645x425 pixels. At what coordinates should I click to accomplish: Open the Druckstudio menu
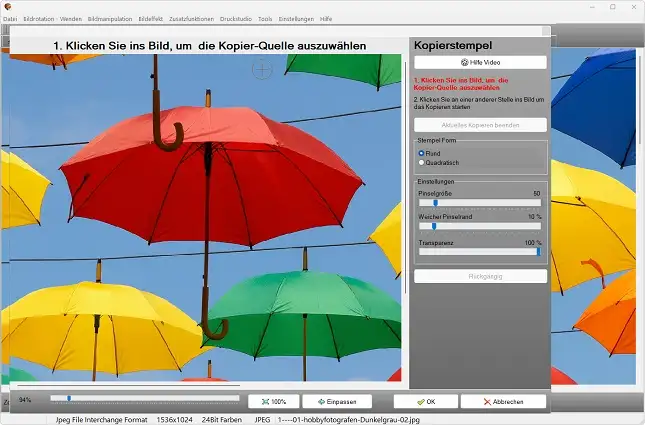[x=236, y=19]
